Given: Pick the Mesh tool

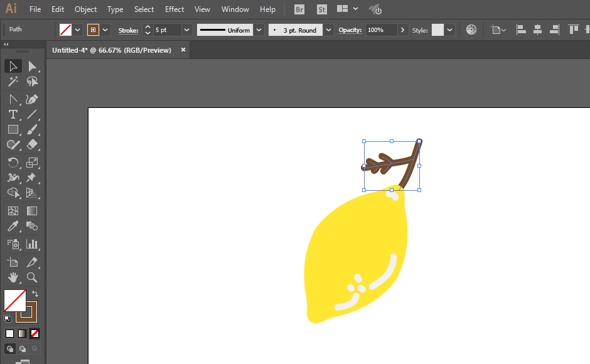Looking at the screenshot, I should 13,211.
